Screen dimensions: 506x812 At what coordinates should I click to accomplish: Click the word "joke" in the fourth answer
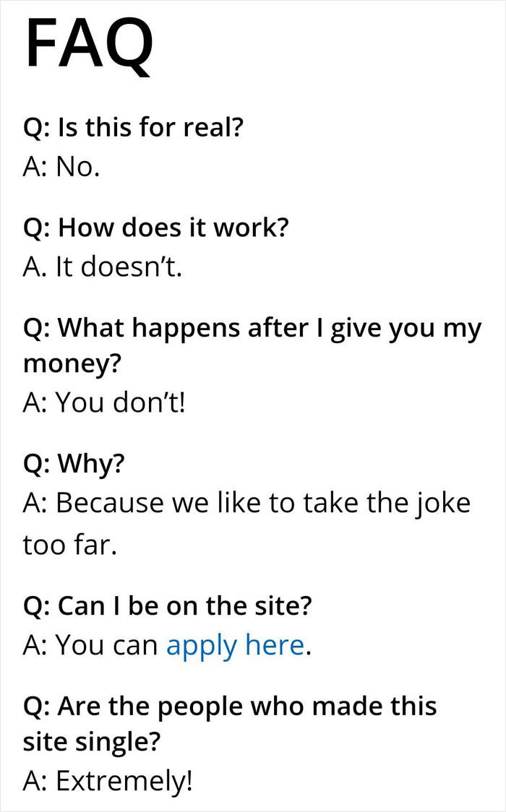442,502
